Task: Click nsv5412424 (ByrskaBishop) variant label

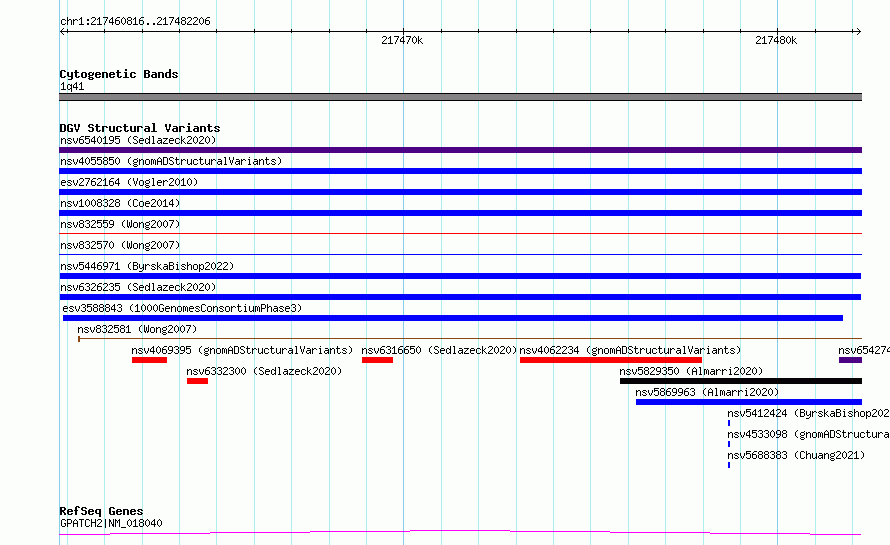Action: coord(808,413)
